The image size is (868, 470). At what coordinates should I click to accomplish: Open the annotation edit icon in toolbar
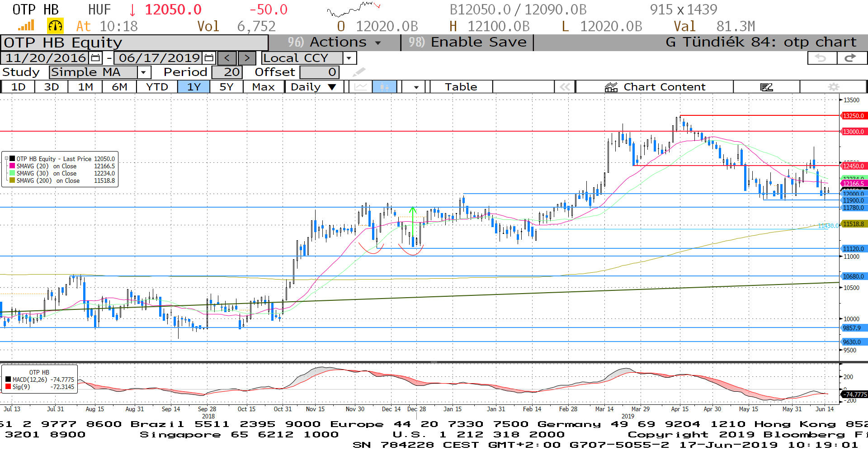click(x=766, y=87)
